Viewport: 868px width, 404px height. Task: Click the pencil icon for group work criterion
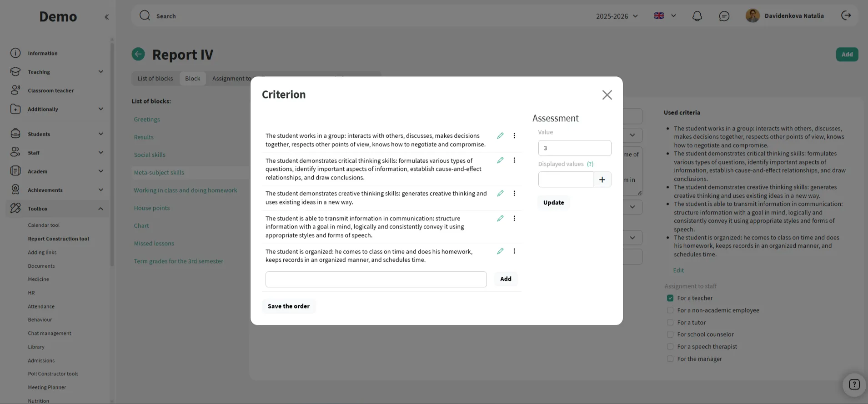click(x=500, y=136)
